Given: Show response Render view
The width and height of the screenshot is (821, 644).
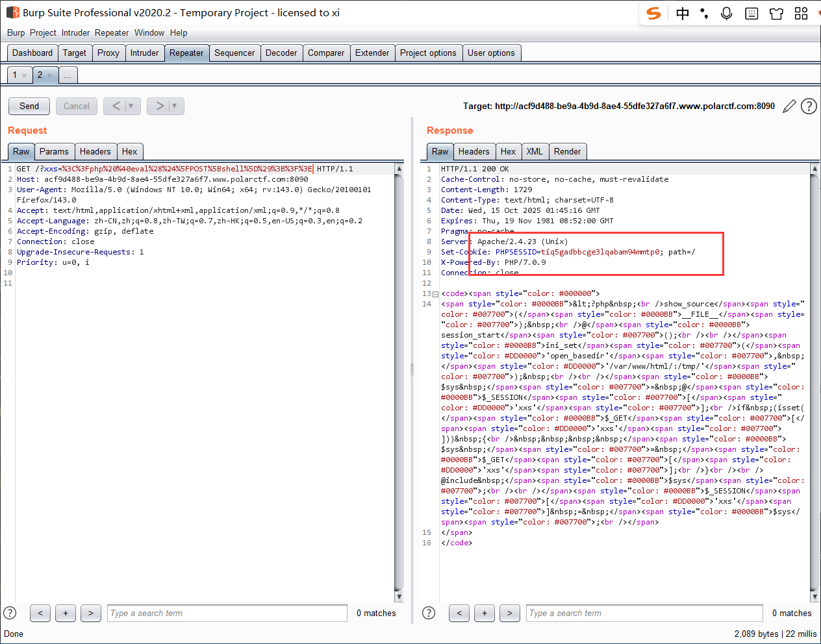Looking at the screenshot, I should 568,151.
